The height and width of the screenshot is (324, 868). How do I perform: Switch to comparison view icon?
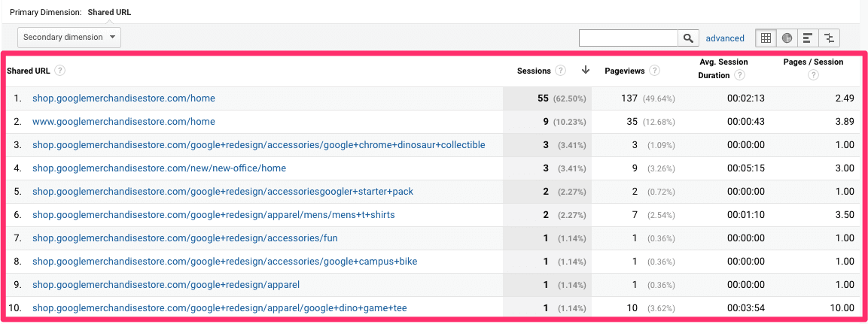[829, 38]
